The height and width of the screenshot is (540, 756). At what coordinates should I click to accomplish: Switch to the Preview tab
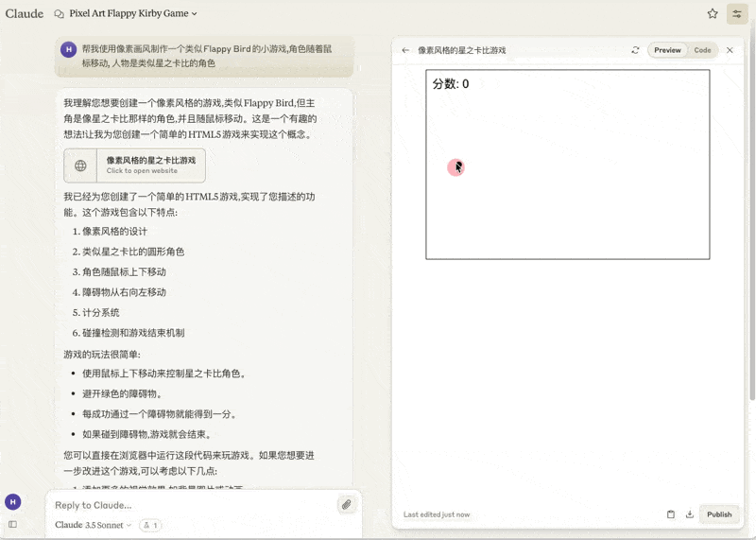[x=667, y=50]
